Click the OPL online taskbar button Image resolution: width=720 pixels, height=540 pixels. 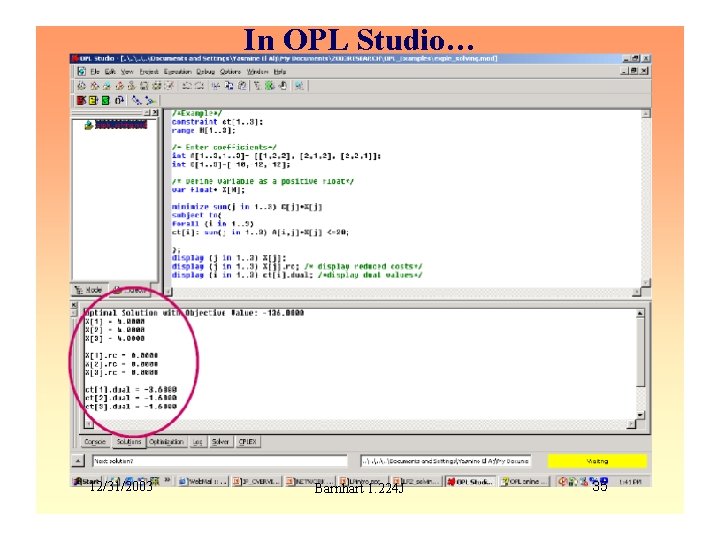(x=525, y=481)
